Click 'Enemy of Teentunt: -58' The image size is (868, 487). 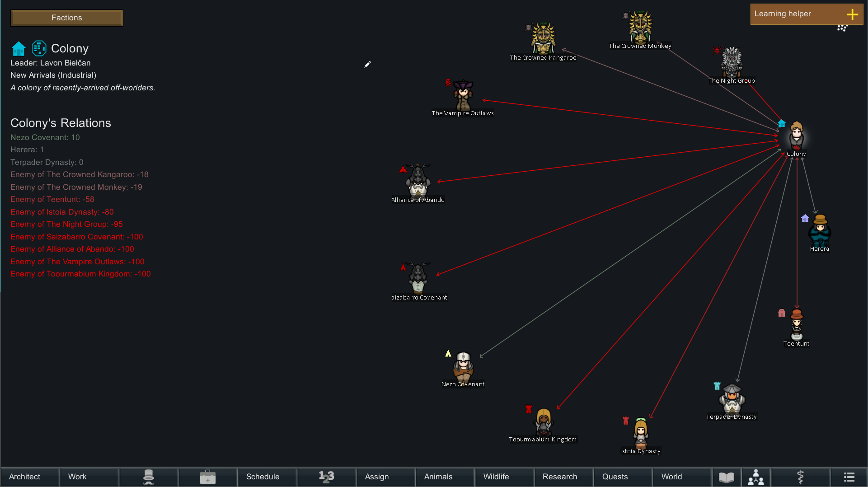52,199
